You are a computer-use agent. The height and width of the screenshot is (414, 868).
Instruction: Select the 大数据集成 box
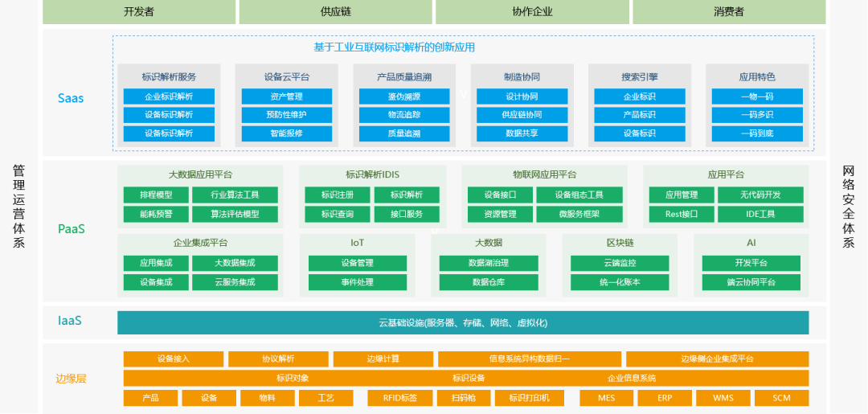tap(235, 263)
